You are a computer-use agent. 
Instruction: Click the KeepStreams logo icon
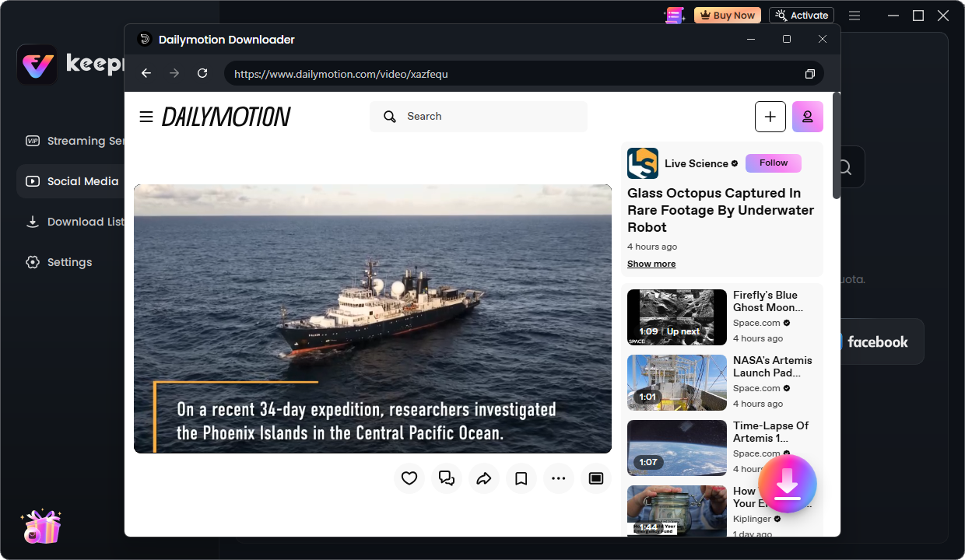[37, 64]
